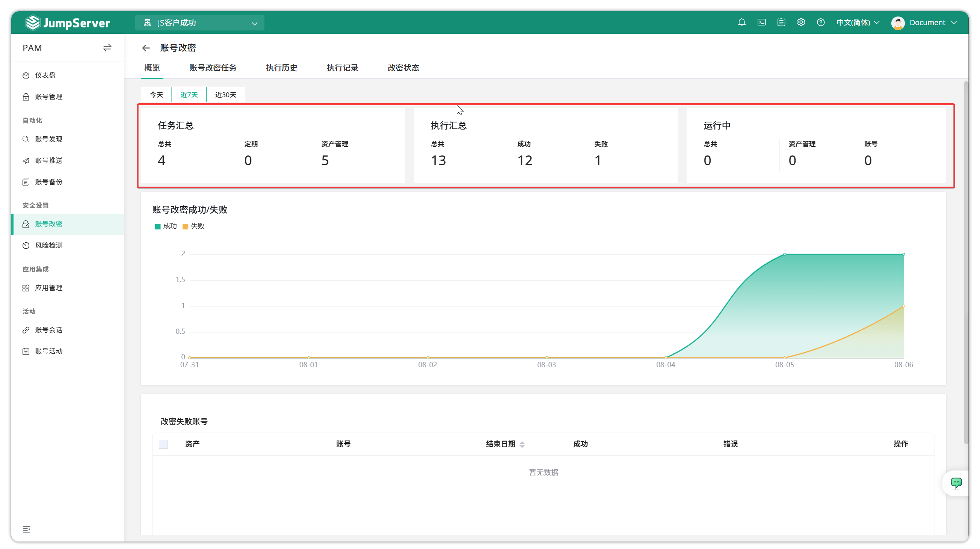Go back with the left arrow icon

coord(146,48)
